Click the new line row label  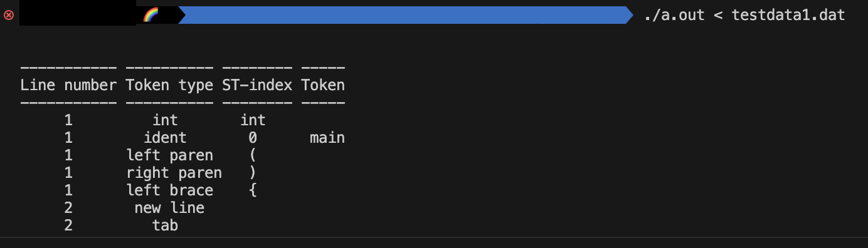(169, 208)
